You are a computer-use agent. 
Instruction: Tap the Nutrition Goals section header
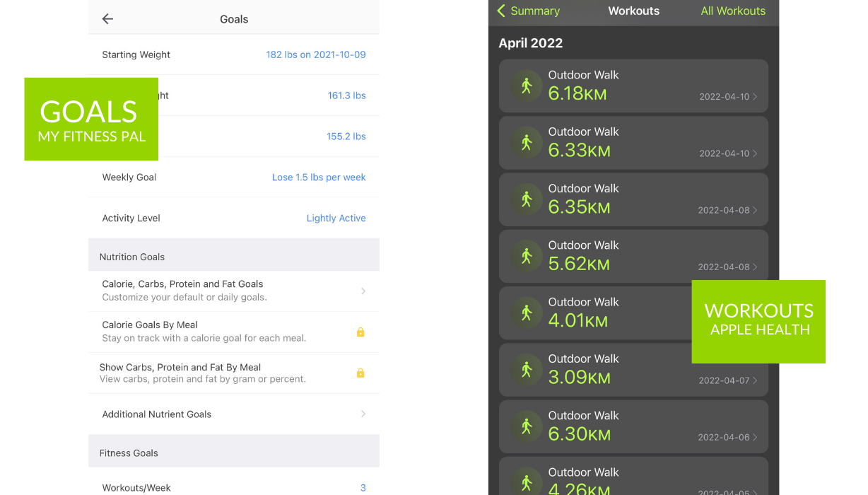(x=234, y=255)
